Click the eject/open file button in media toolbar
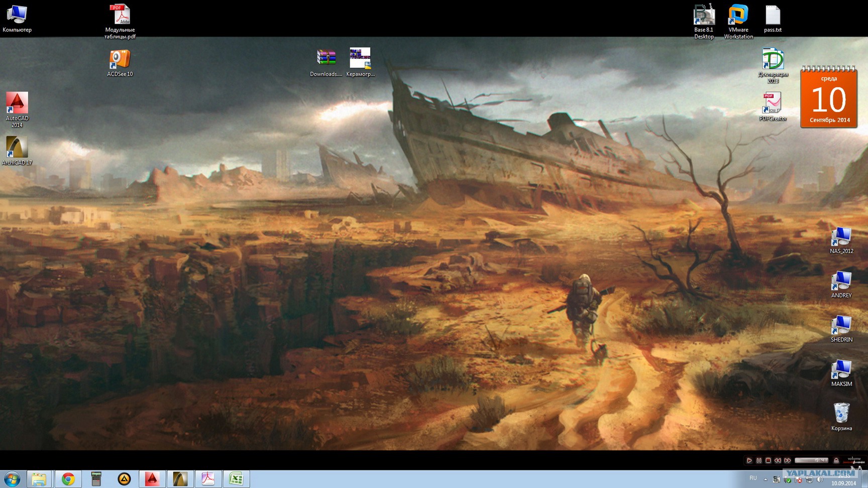 click(x=836, y=460)
